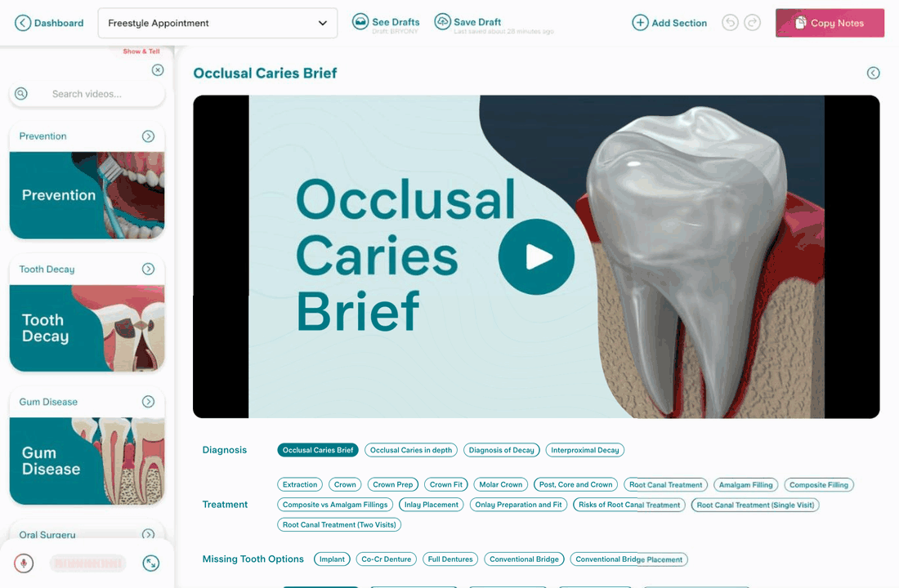
Task: Collapse the Occlusal Caries Brief section
Action: (873, 73)
